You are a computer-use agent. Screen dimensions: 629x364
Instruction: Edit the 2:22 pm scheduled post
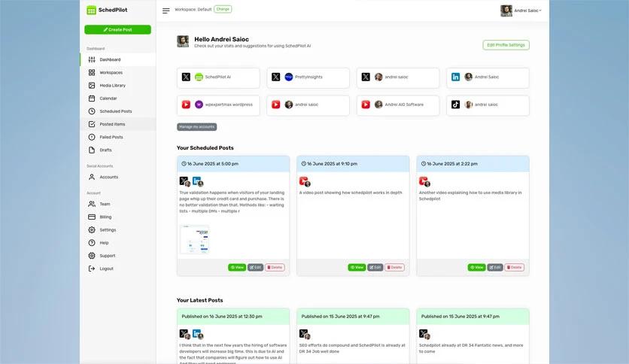tap(495, 268)
